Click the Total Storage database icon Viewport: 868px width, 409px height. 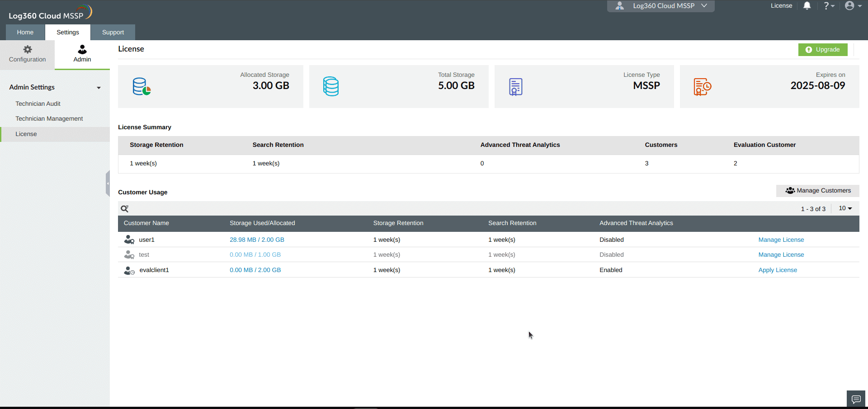coord(331,86)
